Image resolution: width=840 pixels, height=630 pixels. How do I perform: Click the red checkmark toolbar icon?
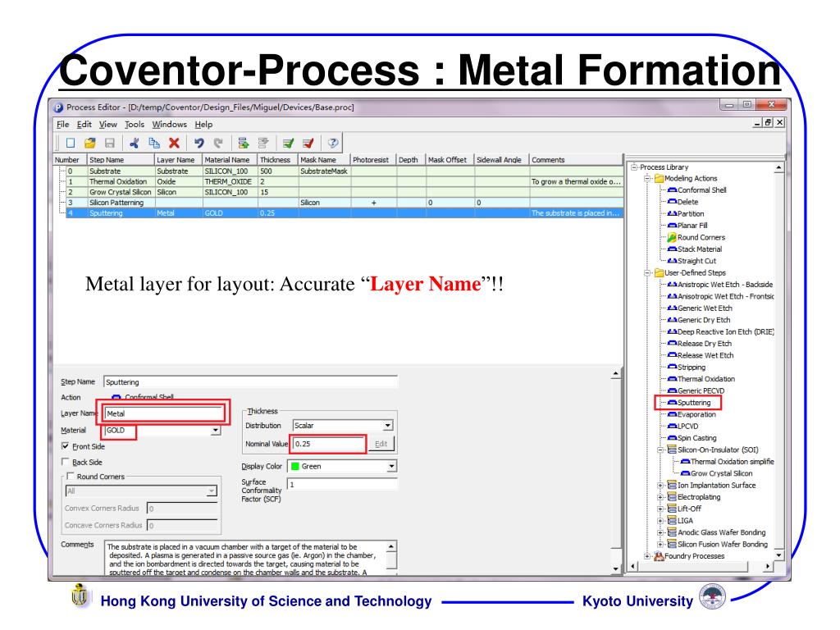tap(308, 143)
